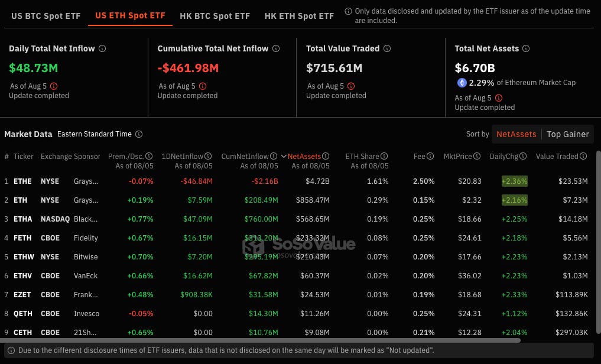601x364 pixels.
Task: Click EZET's $908.38K 1D net inflow
Action: 196,295
